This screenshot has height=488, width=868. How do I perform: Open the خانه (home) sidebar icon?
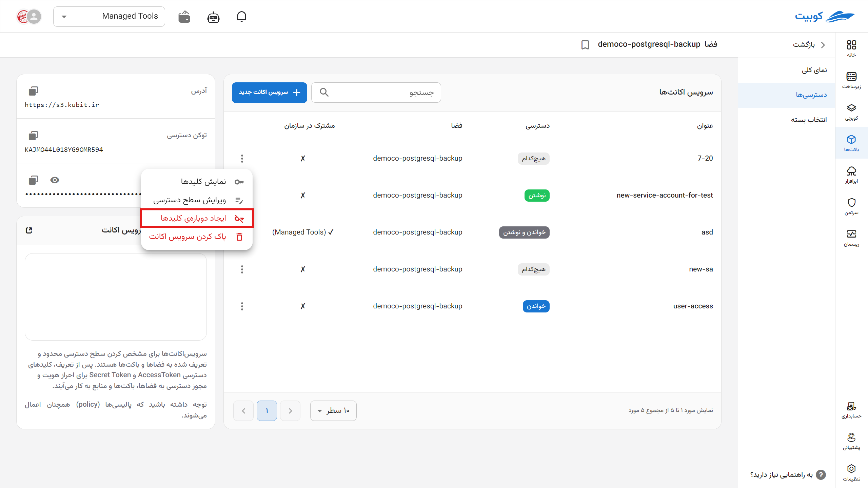(x=851, y=48)
